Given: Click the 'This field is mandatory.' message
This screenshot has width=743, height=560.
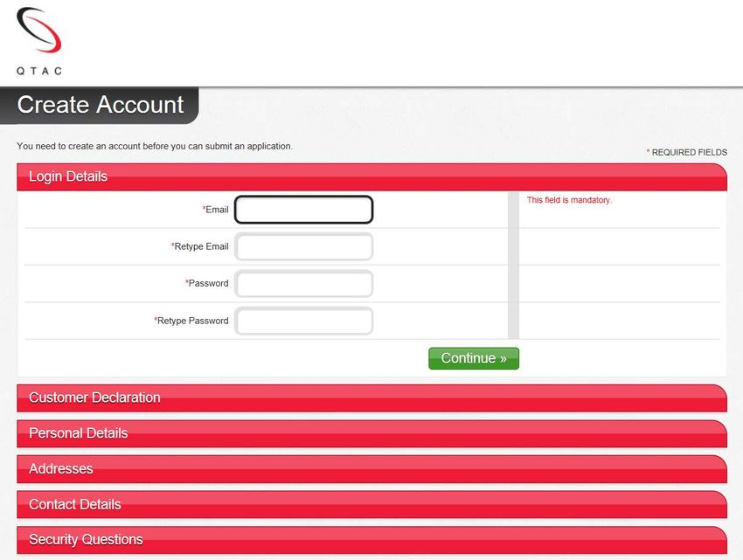Looking at the screenshot, I should pyautogui.click(x=569, y=200).
